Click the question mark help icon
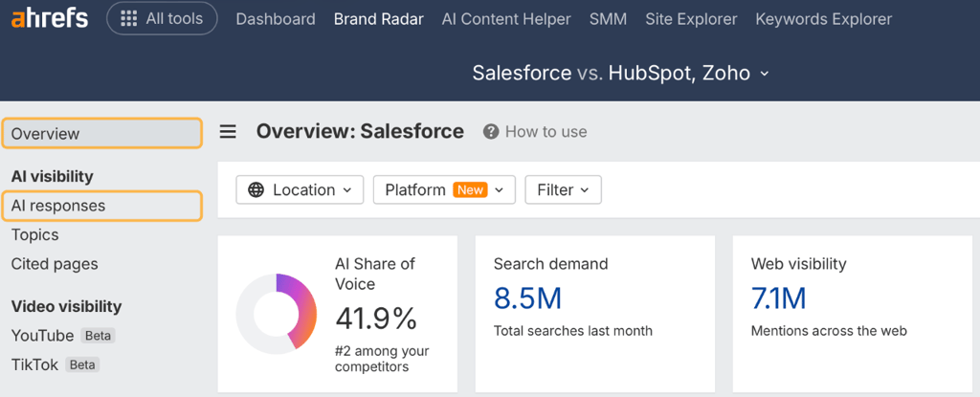The height and width of the screenshot is (397, 980). point(491,132)
